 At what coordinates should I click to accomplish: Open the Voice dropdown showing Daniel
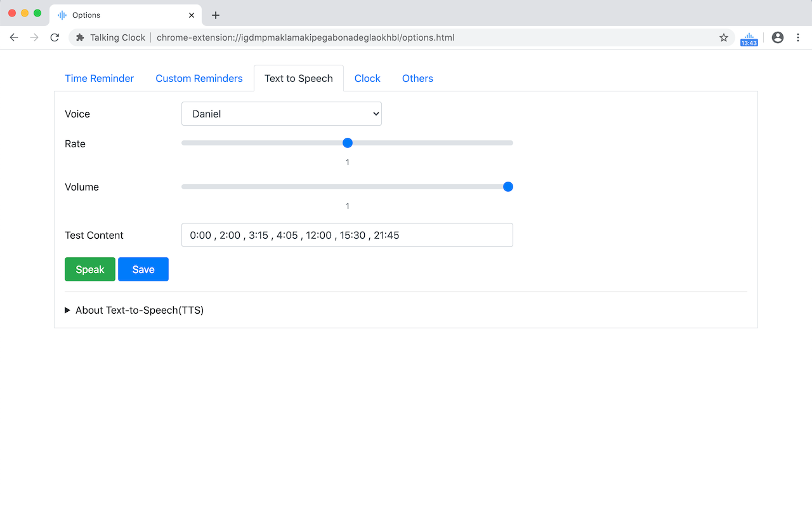pos(282,114)
